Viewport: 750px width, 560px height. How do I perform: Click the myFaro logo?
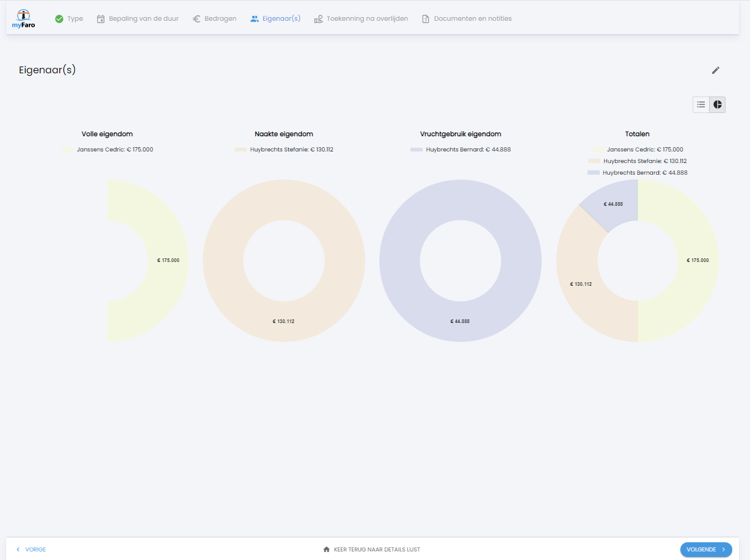[23, 19]
